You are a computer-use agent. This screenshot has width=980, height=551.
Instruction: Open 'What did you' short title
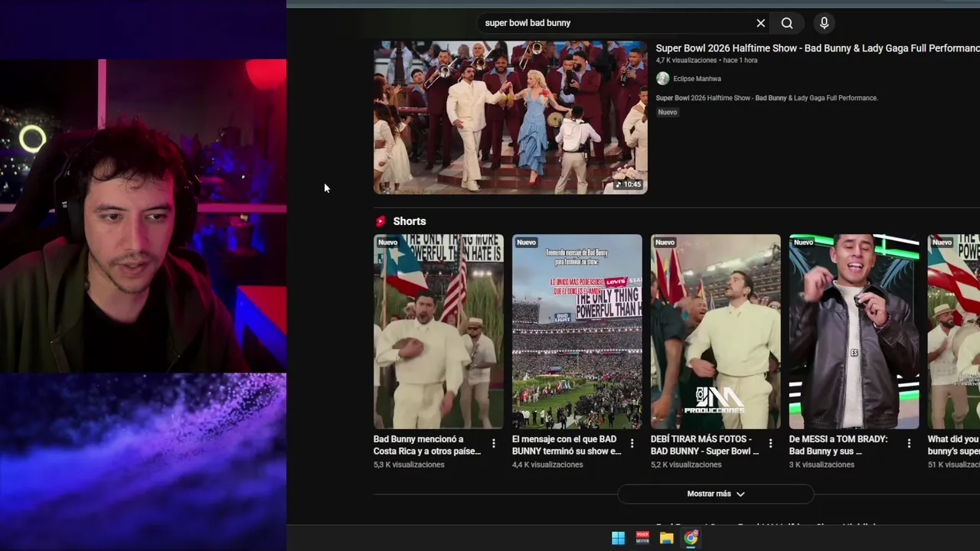pos(954,445)
